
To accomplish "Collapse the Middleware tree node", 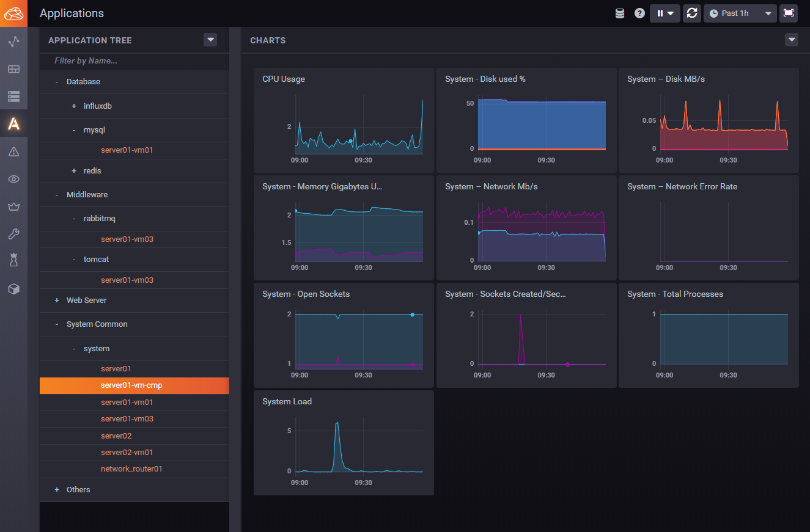I will 57,195.
